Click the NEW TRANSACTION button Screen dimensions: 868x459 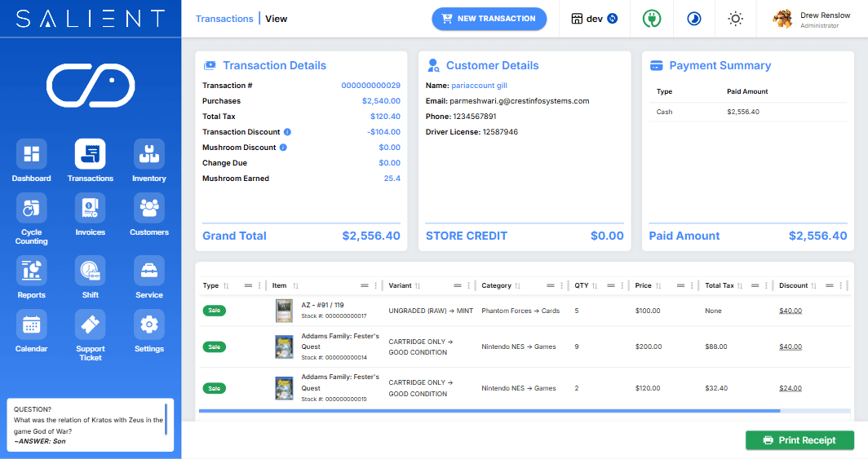coord(489,19)
